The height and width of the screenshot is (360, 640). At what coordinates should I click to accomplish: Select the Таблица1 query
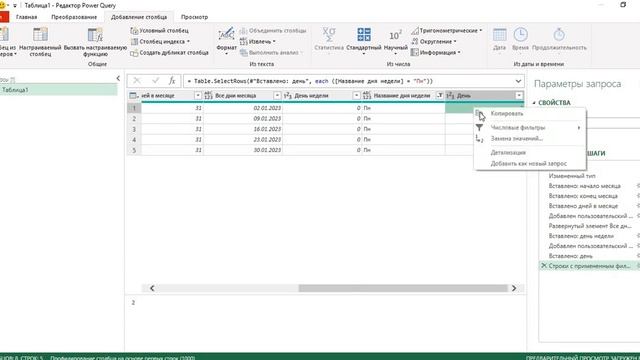tap(58, 90)
